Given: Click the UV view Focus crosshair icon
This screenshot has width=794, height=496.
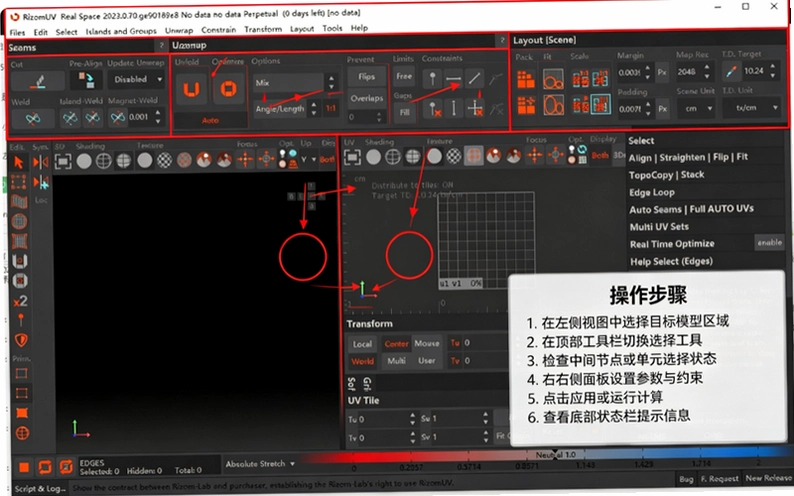Looking at the screenshot, I should [535, 156].
